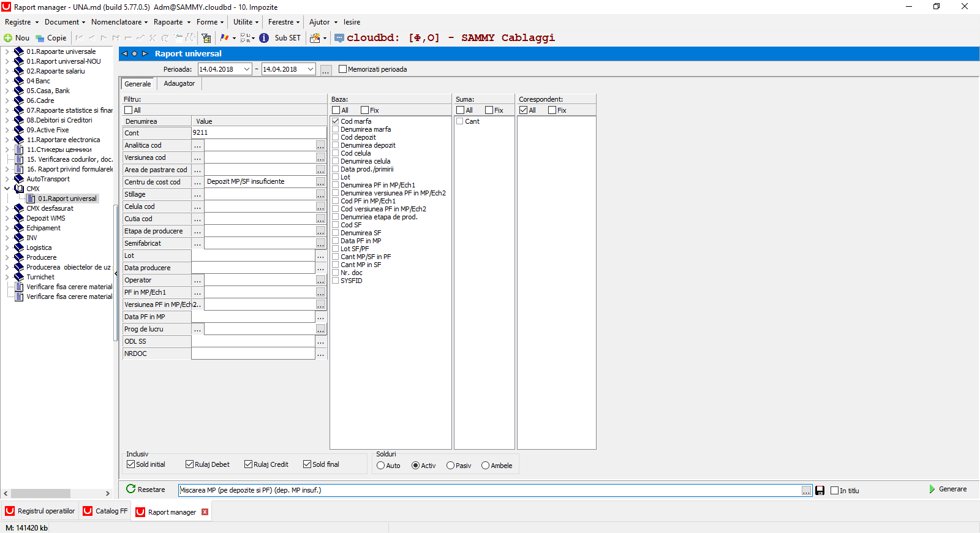Click the left arrow in Raport universal header
This screenshot has width=980, height=533.
pyautogui.click(x=124, y=54)
